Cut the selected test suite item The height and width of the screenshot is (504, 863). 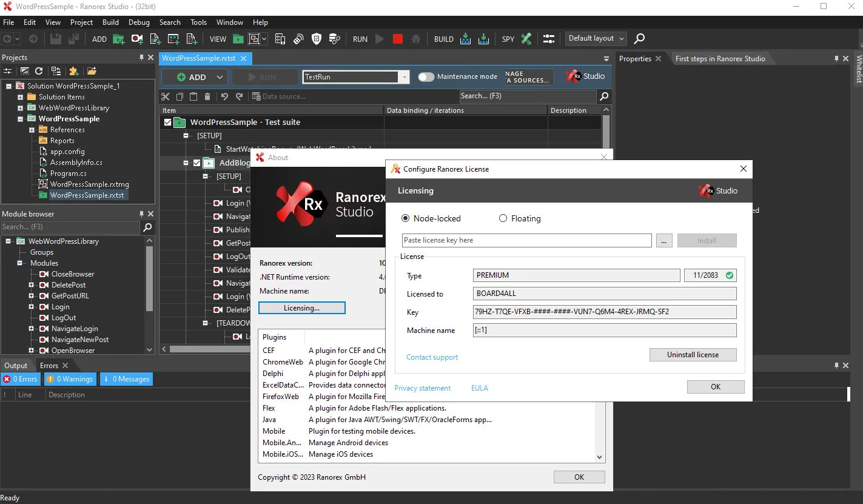166,96
